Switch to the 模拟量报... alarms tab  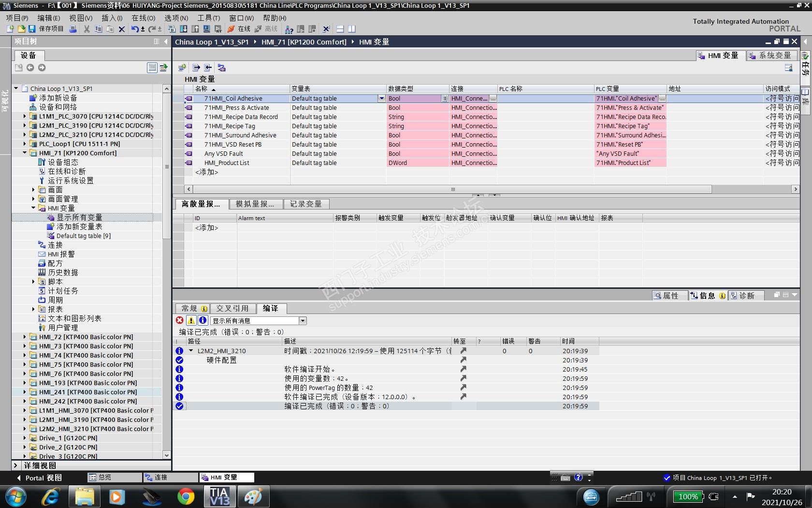pyautogui.click(x=255, y=204)
